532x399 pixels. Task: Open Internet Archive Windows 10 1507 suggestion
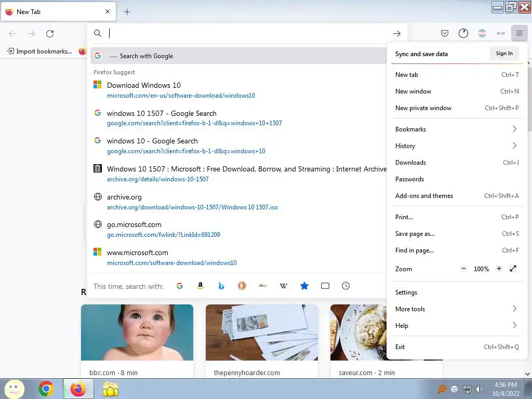238,174
